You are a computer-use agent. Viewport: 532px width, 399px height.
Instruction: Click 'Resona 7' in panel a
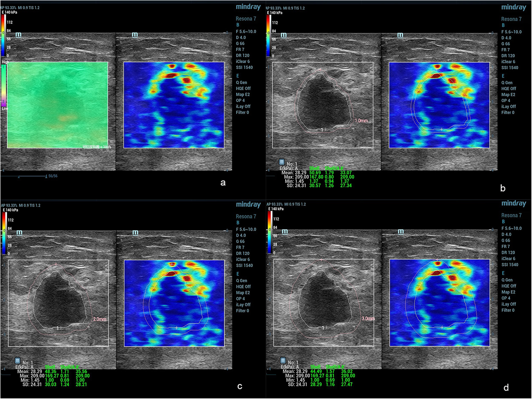pos(246,19)
